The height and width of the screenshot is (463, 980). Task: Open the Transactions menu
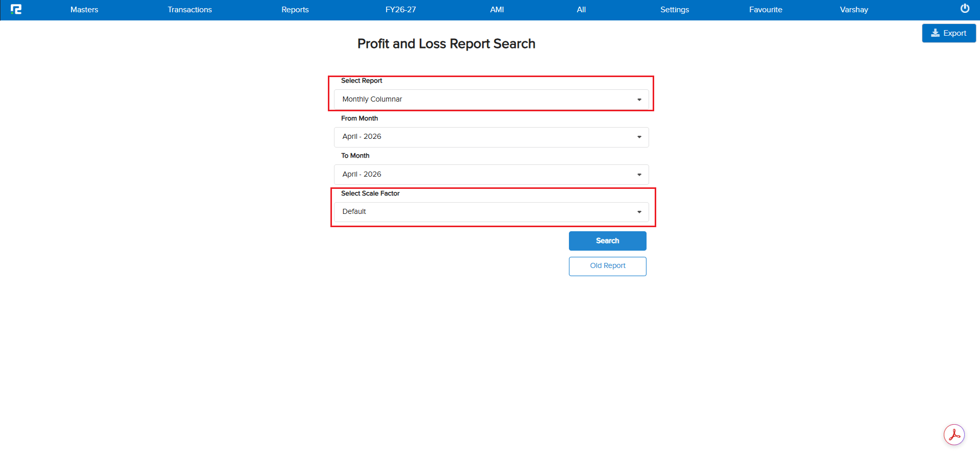(189, 10)
